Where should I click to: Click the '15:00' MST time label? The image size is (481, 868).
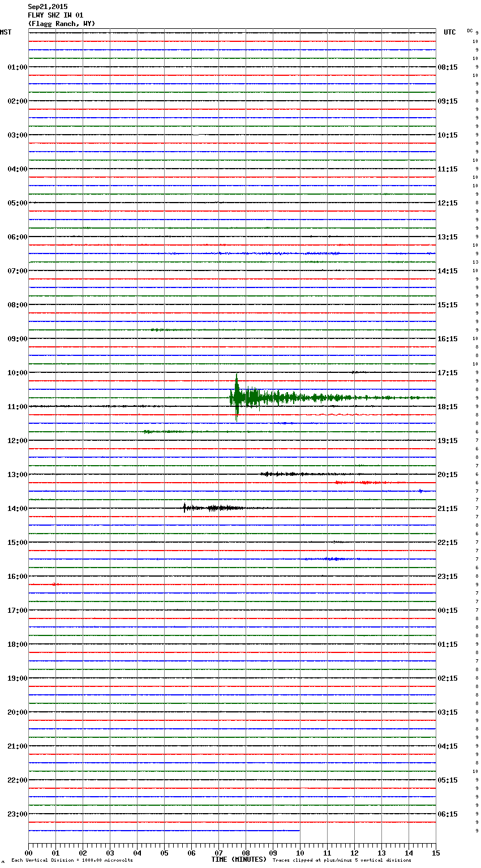pos(18,543)
